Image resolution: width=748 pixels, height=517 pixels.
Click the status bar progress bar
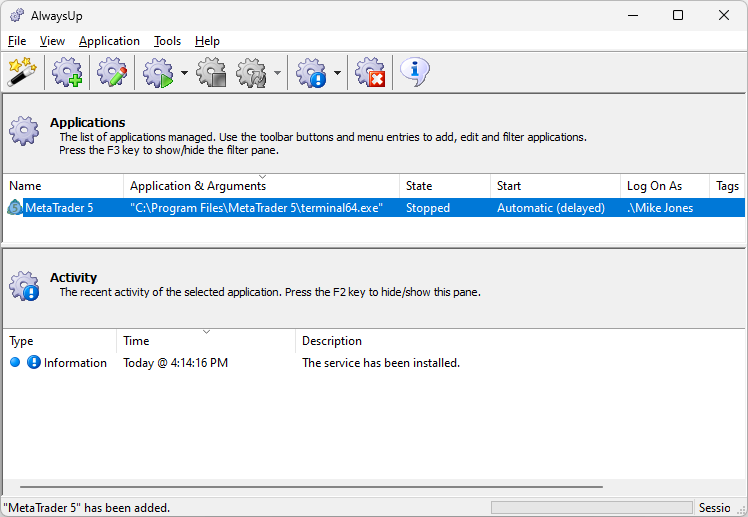tap(592, 507)
